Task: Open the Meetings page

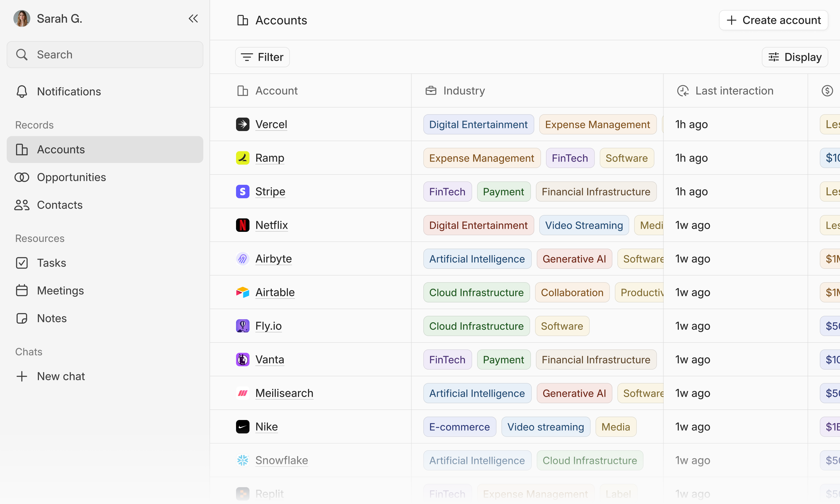Action: [105, 291]
